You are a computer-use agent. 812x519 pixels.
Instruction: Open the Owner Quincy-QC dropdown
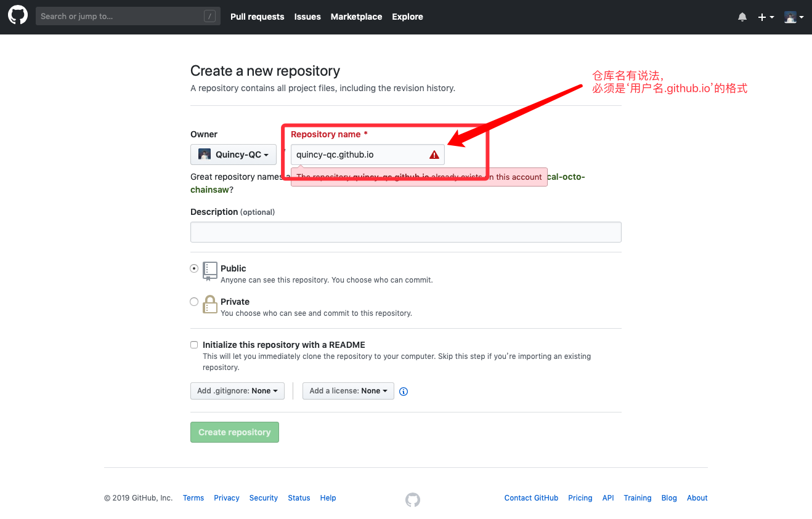233,155
